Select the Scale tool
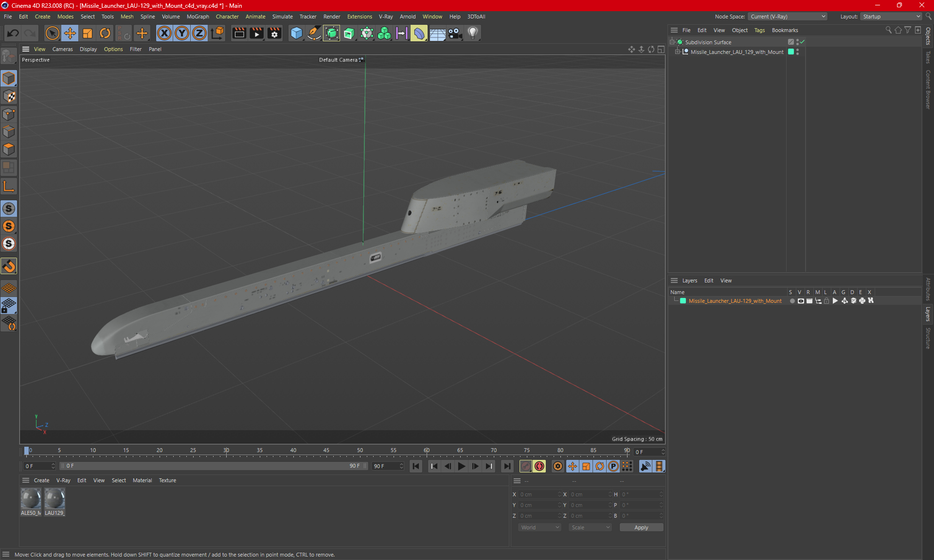The width and height of the screenshot is (934, 560). [x=88, y=33]
